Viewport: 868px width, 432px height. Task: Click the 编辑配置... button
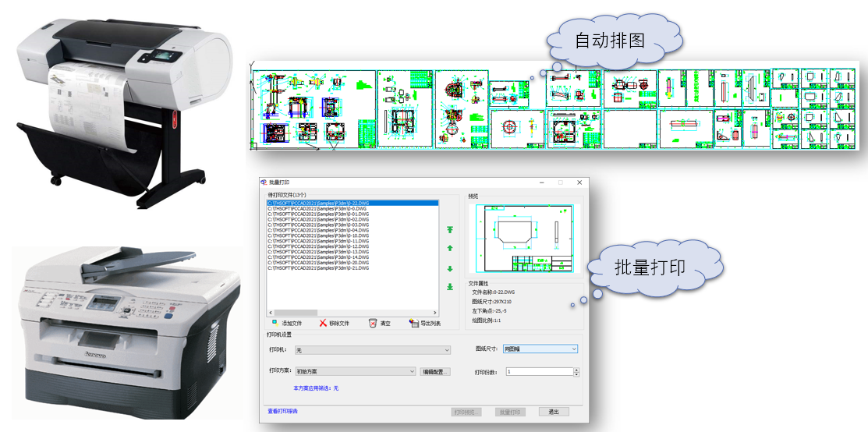pyautogui.click(x=435, y=372)
